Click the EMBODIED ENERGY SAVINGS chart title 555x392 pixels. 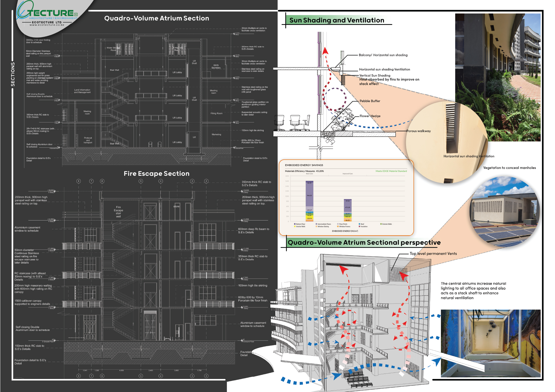coord(304,165)
